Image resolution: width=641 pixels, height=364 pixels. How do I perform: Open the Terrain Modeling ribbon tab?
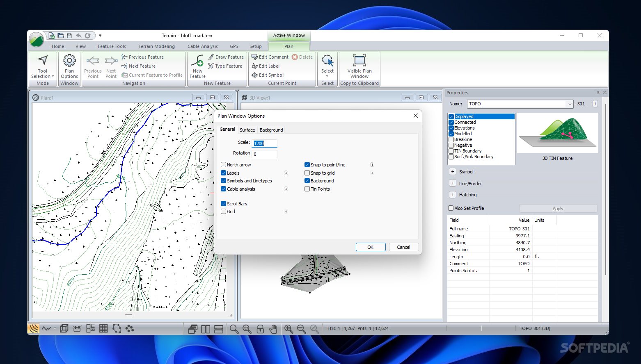click(156, 46)
